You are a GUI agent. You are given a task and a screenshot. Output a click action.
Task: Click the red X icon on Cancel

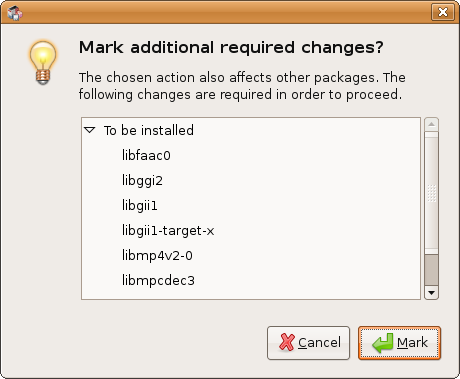pyautogui.click(x=287, y=342)
